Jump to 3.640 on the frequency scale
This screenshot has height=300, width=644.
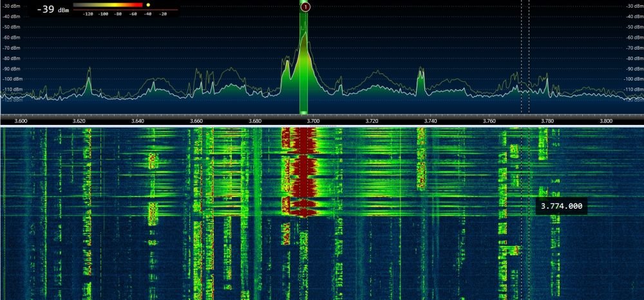pyautogui.click(x=138, y=120)
